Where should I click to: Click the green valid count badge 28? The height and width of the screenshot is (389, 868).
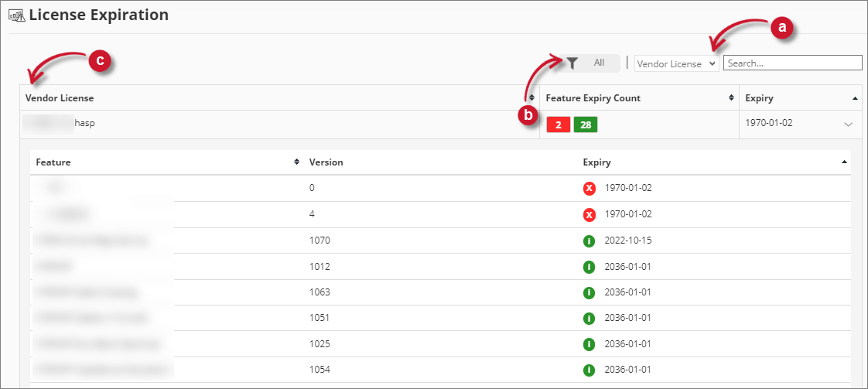(x=585, y=125)
